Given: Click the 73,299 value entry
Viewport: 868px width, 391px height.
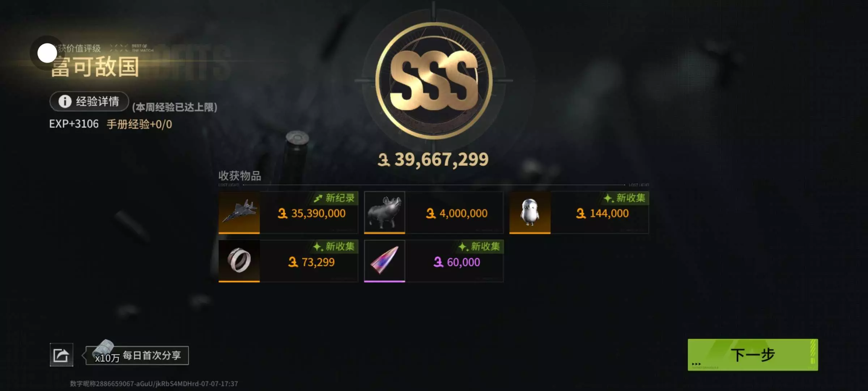Looking at the screenshot, I should click(311, 262).
